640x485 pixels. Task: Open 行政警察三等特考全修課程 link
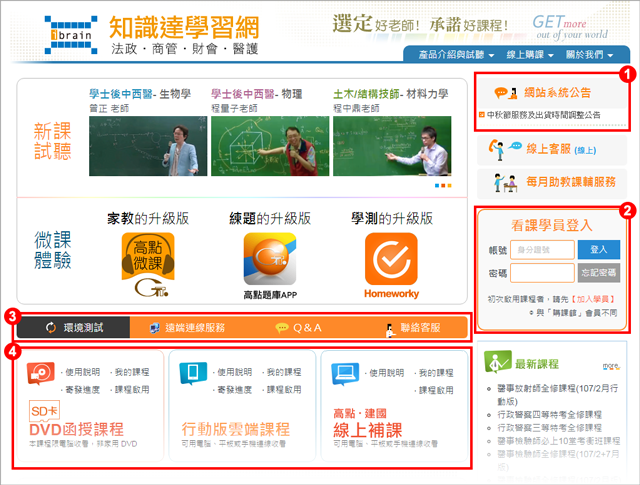click(549, 428)
